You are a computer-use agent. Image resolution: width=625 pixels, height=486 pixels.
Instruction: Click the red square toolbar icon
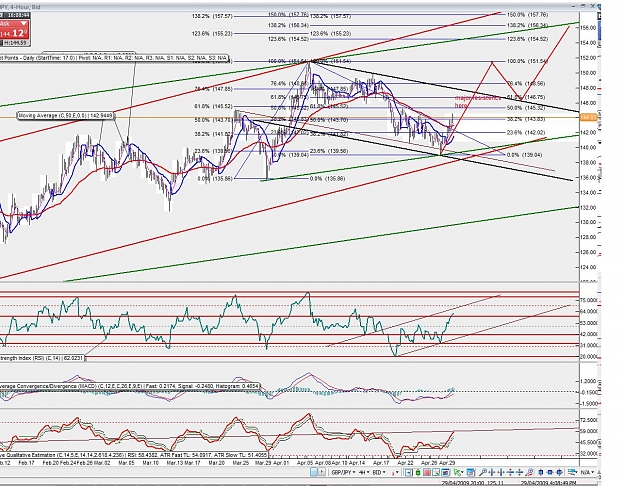pyautogui.click(x=427, y=473)
